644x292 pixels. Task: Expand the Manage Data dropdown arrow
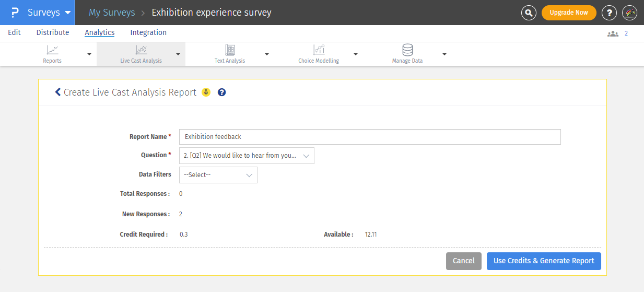[x=444, y=54]
